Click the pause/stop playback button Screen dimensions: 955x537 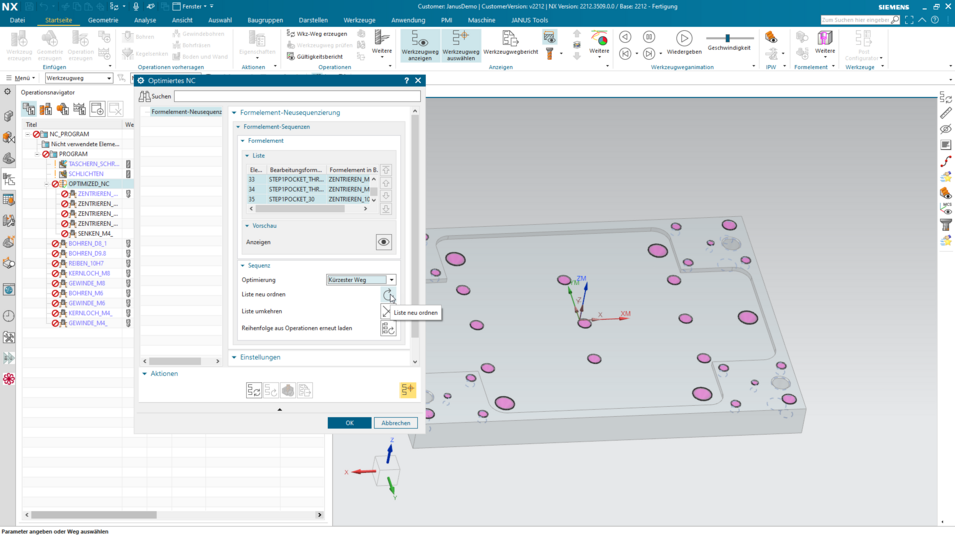[649, 37]
